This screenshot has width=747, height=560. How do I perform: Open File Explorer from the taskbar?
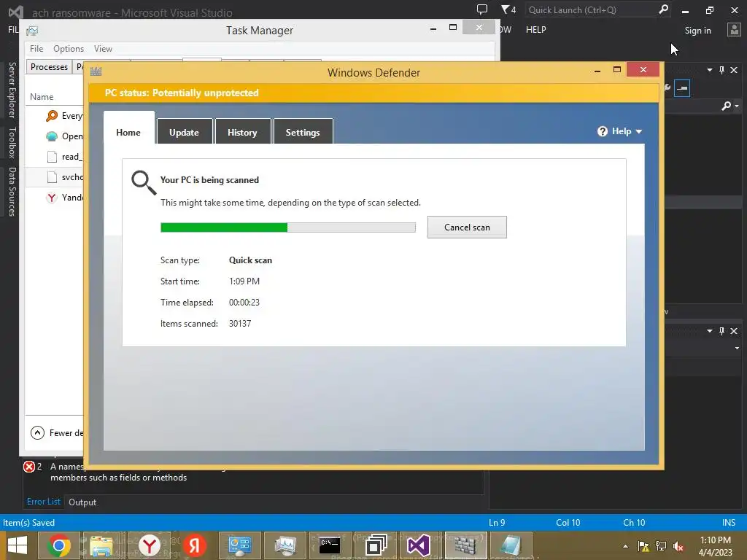pos(101,545)
